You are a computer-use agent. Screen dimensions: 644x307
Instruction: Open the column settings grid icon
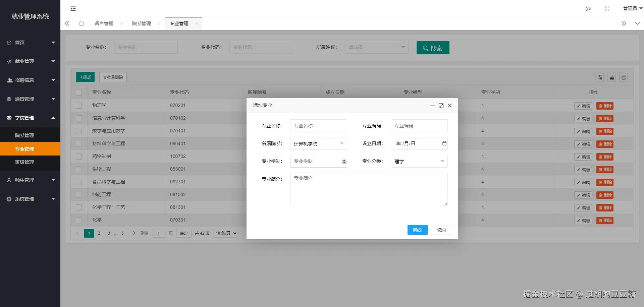[x=600, y=77]
